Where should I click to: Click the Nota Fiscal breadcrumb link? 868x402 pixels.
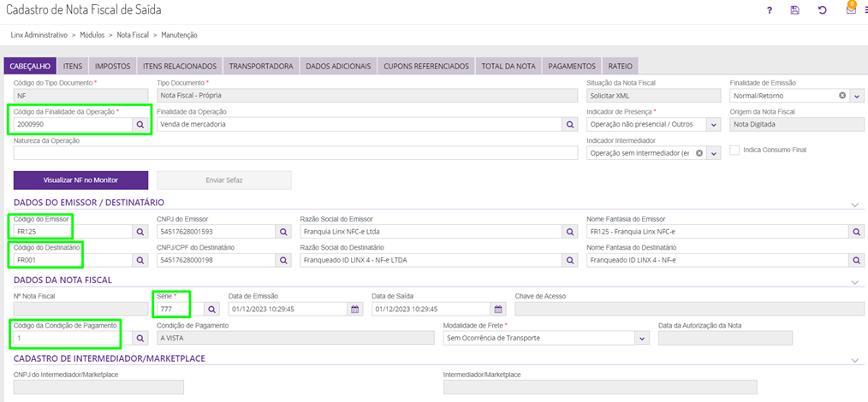133,35
